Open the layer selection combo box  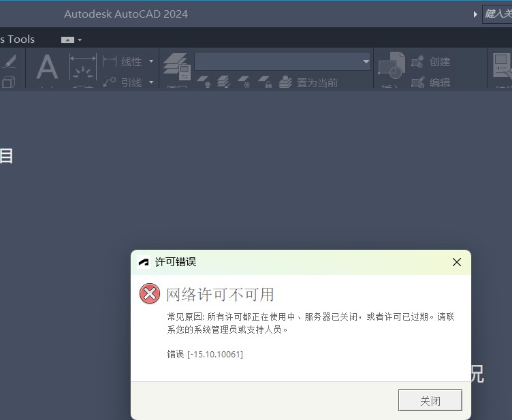tap(283, 61)
